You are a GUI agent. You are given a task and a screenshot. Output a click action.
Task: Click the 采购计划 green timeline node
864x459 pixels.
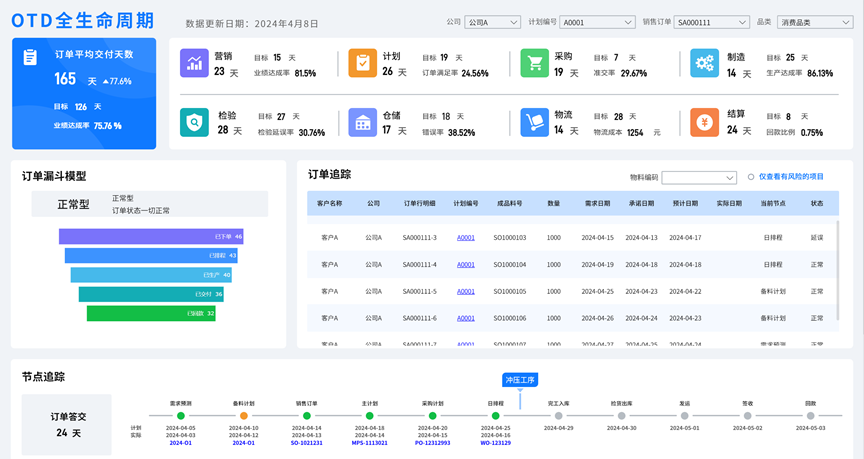click(x=433, y=416)
